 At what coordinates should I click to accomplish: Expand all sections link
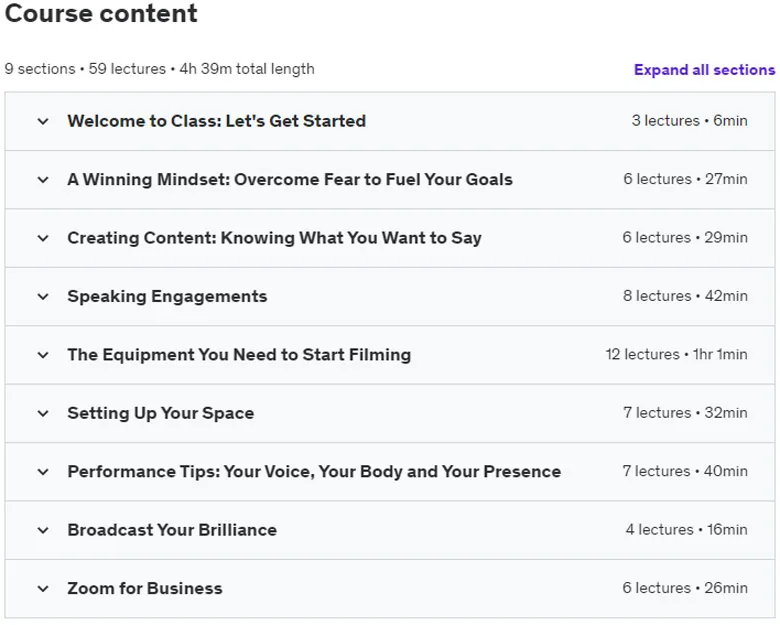(x=704, y=70)
